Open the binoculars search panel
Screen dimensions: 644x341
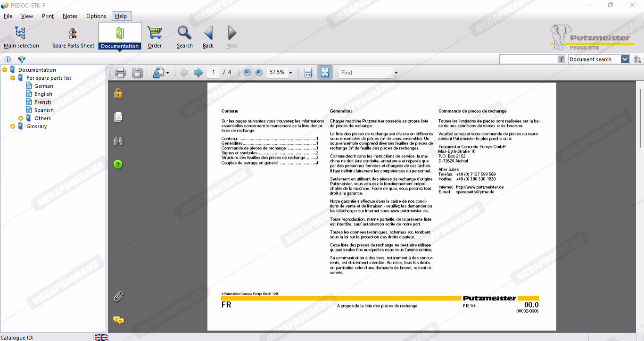pos(118,141)
